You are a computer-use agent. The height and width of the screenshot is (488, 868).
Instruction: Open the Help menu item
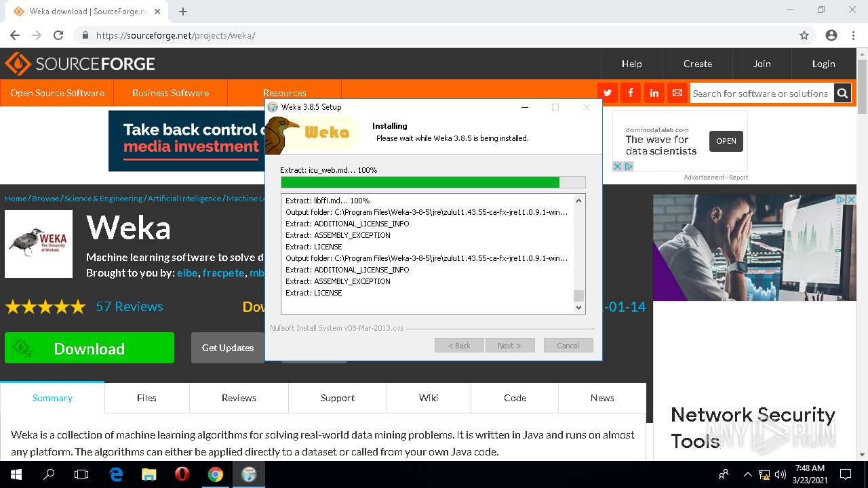(x=631, y=64)
